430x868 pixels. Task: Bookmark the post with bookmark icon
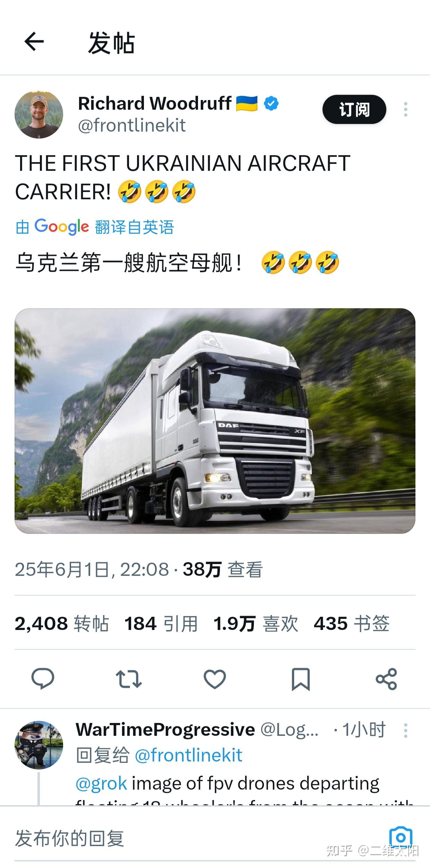point(300,679)
